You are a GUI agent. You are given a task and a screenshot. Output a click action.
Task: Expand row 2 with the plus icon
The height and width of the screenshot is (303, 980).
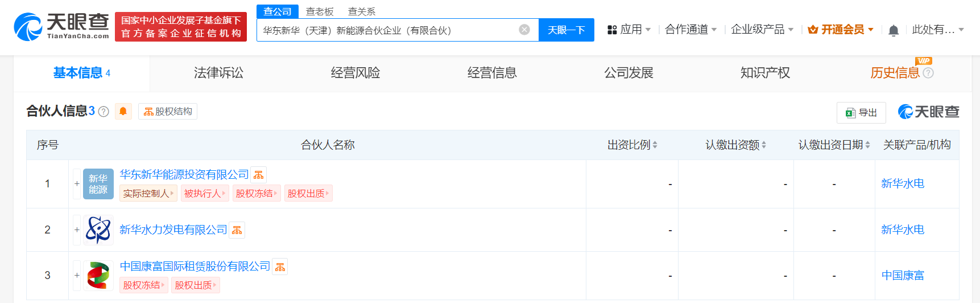[77, 230]
